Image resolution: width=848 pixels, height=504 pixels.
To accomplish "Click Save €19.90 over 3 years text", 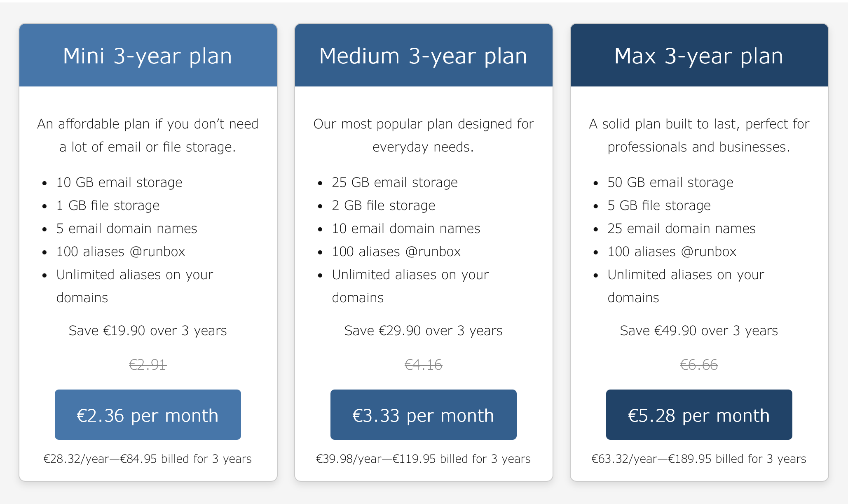I will pyautogui.click(x=148, y=330).
